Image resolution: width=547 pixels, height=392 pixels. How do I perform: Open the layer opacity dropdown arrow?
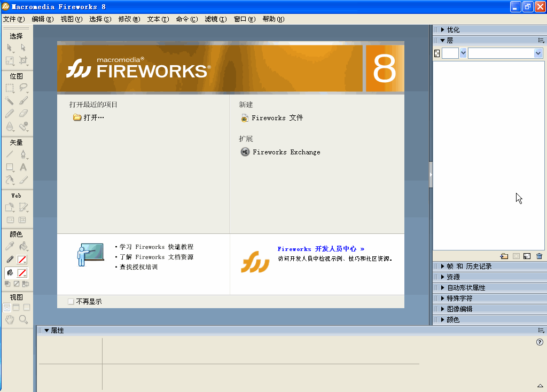(463, 53)
